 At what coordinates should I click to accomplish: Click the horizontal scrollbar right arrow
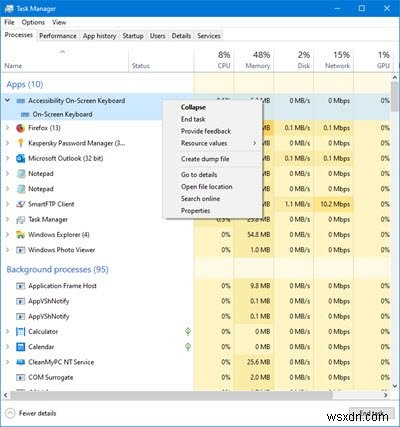[386, 395]
